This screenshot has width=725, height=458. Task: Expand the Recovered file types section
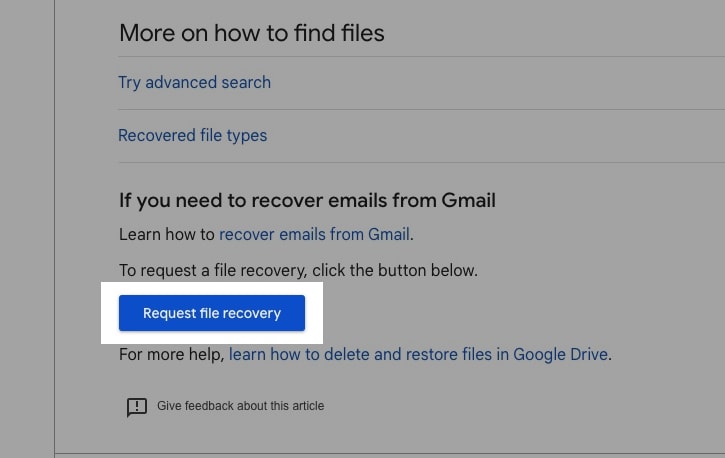tap(192, 135)
